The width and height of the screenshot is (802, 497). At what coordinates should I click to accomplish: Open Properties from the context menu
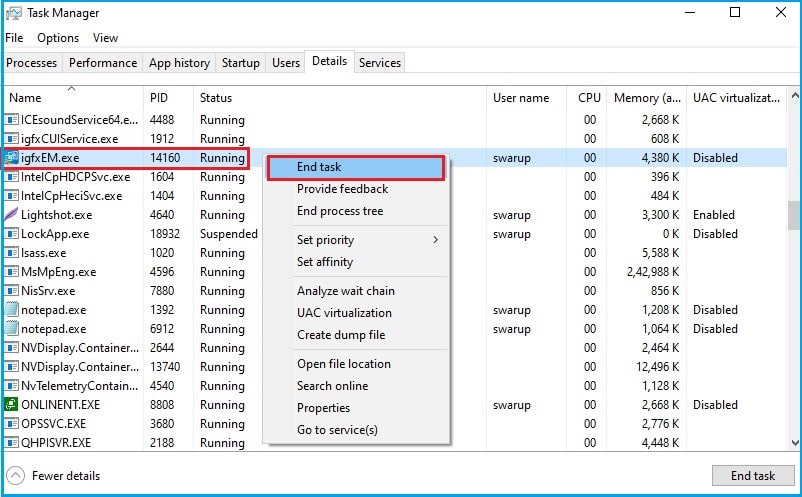(356, 408)
